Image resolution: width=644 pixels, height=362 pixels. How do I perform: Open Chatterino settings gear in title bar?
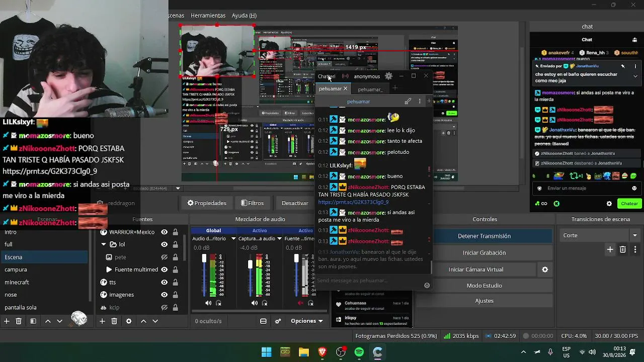388,76
